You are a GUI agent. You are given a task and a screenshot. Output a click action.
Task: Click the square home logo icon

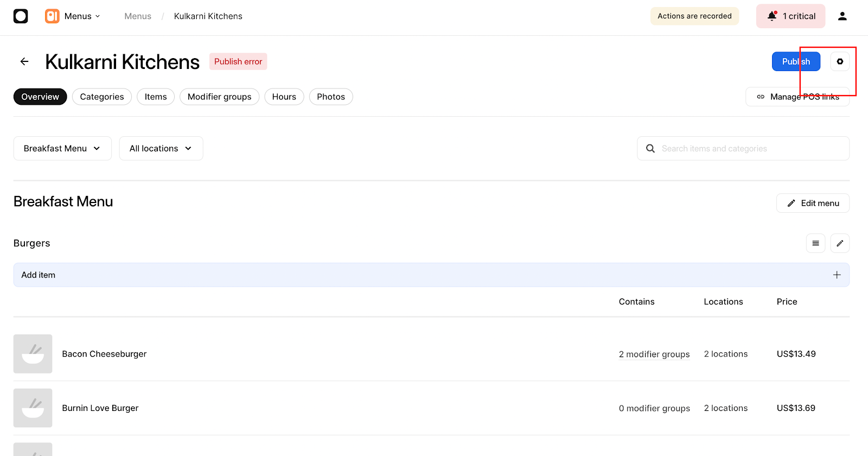pos(21,16)
